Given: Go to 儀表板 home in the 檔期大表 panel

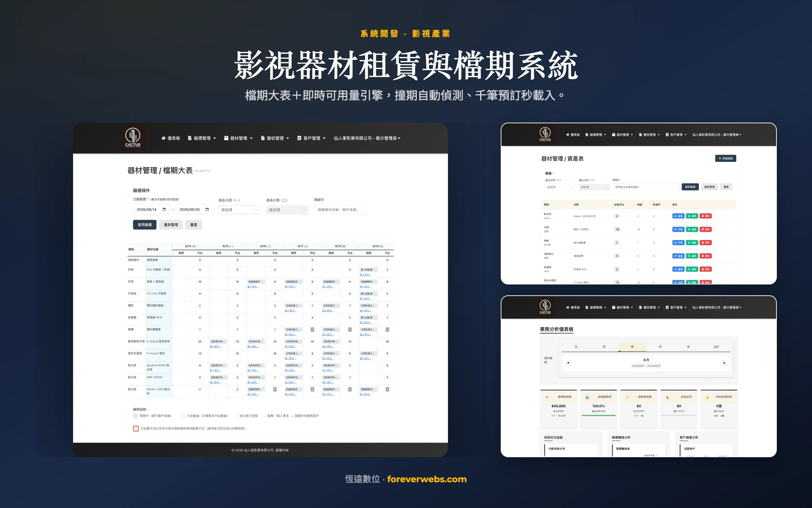Looking at the screenshot, I should coord(171,138).
